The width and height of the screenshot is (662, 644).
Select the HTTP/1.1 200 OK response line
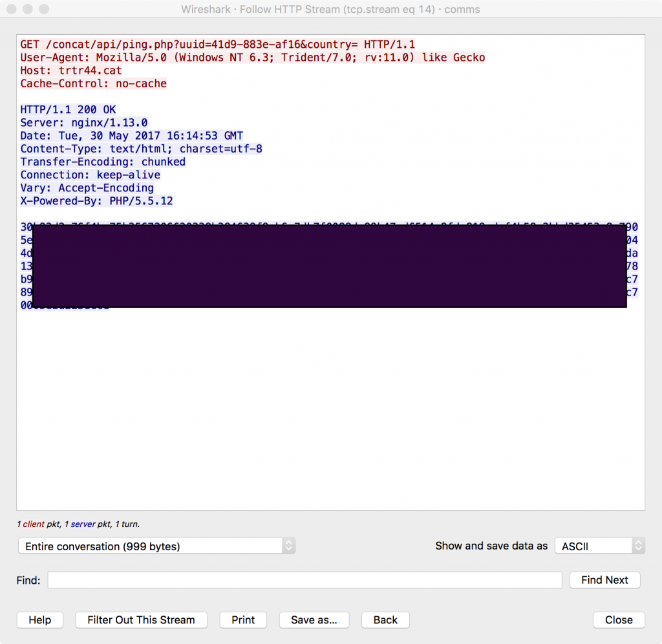coord(68,110)
